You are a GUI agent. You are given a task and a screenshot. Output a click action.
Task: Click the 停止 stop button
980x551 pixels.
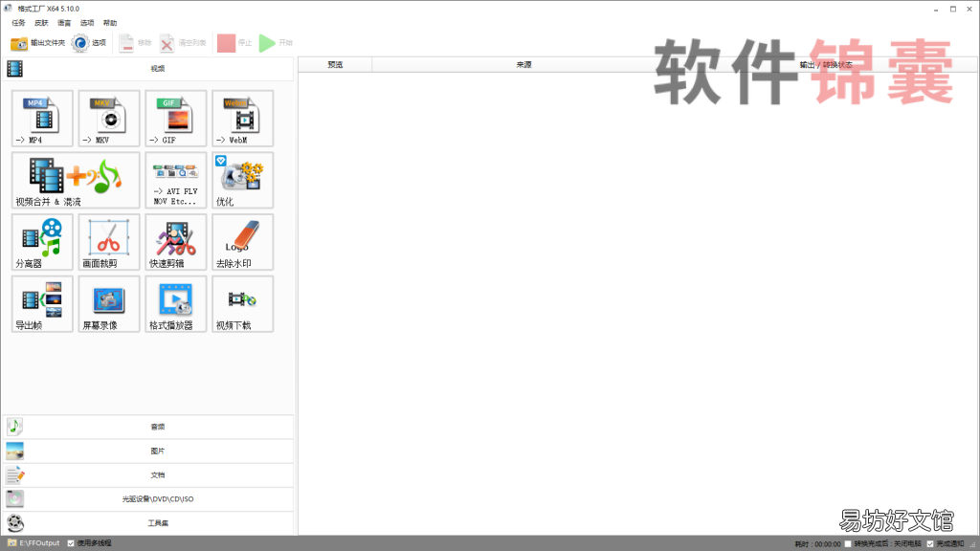click(234, 43)
